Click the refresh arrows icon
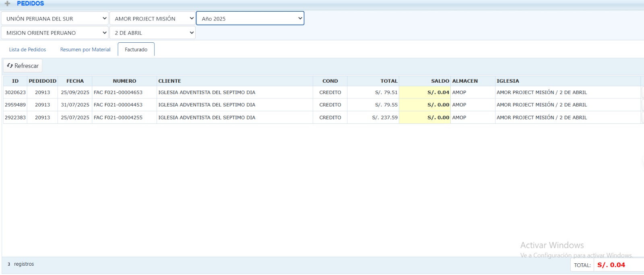 10,66
